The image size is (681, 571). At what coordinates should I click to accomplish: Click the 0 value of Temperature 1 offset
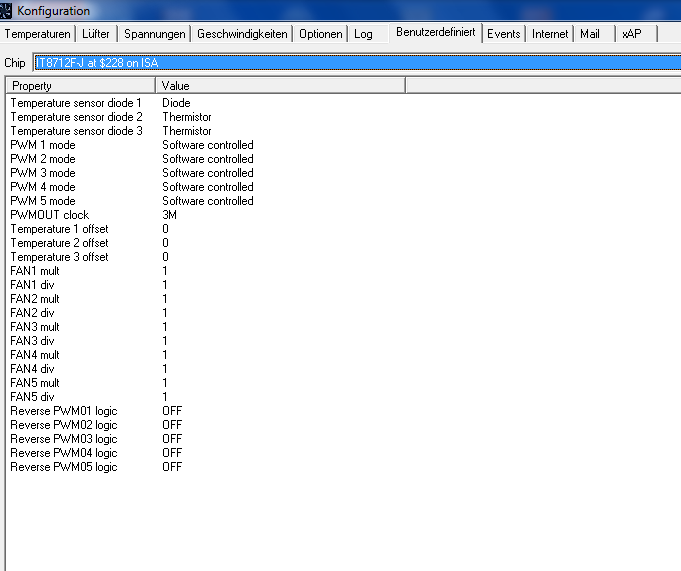(165, 229)
